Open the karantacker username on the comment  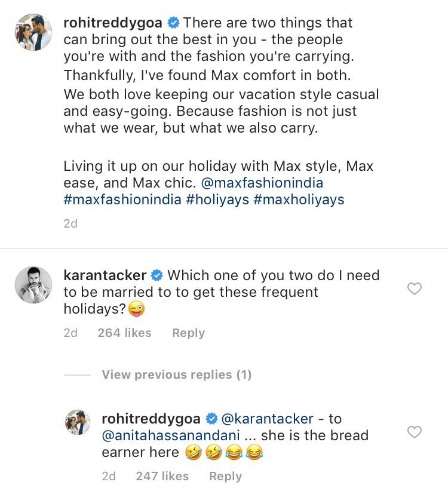pyautogui.click(x=105, y=275)
